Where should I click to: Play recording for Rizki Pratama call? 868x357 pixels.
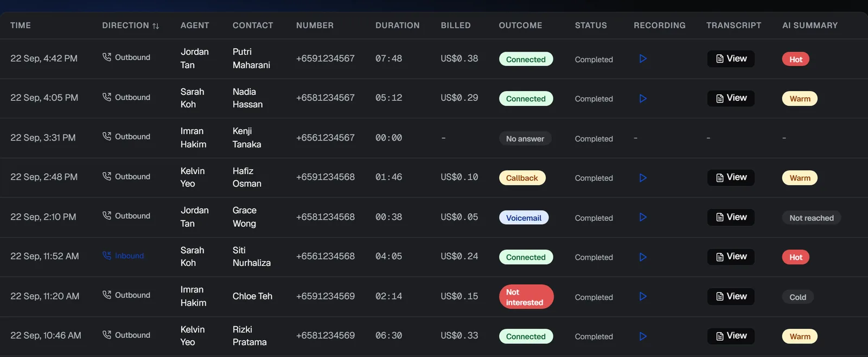[x=643, y=336]
